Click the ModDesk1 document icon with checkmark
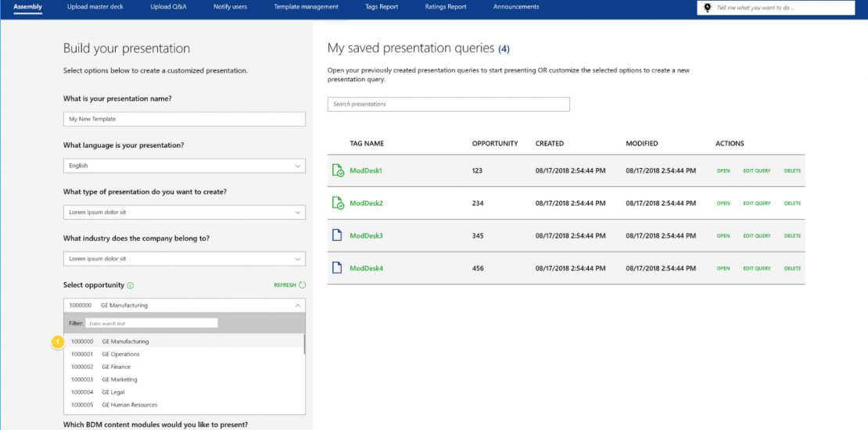Image resolution: width=868 pixels, height=430 pixels. 338,170
